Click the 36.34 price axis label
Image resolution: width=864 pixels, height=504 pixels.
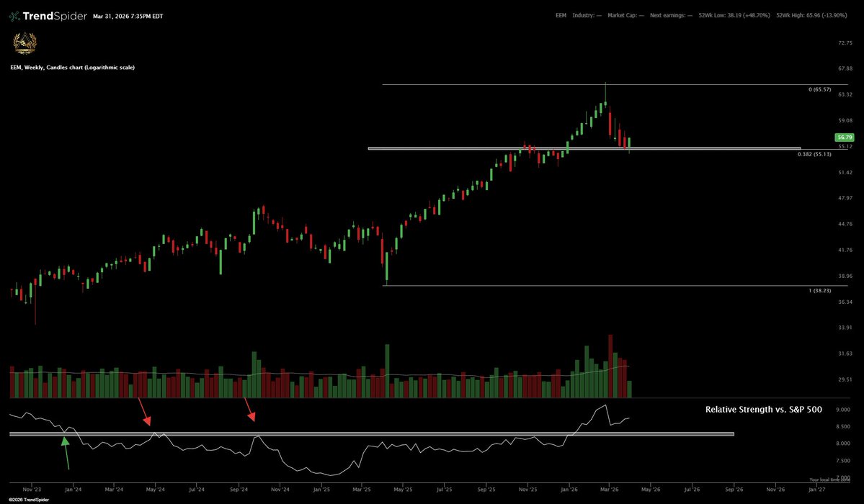(x=845, y=302)
